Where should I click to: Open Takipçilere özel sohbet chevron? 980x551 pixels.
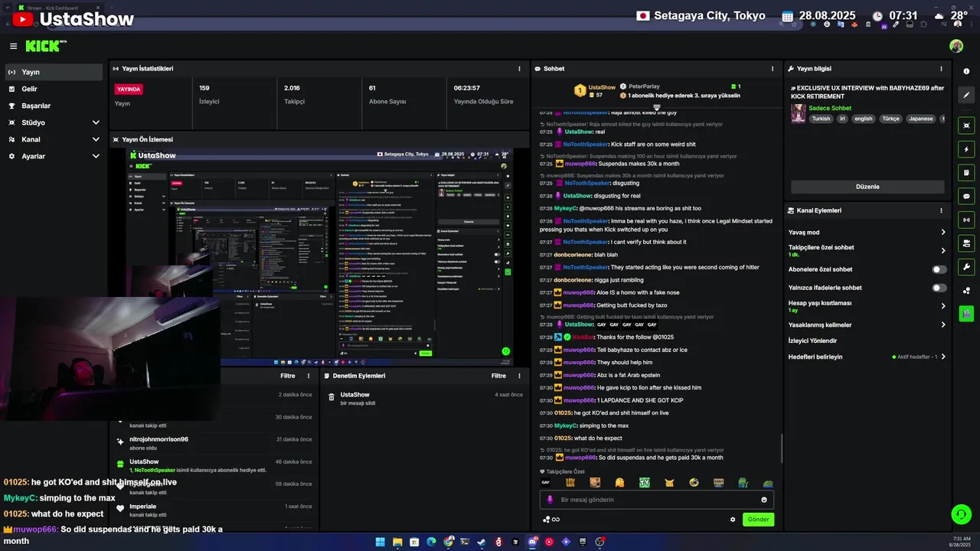coord(943,250)
